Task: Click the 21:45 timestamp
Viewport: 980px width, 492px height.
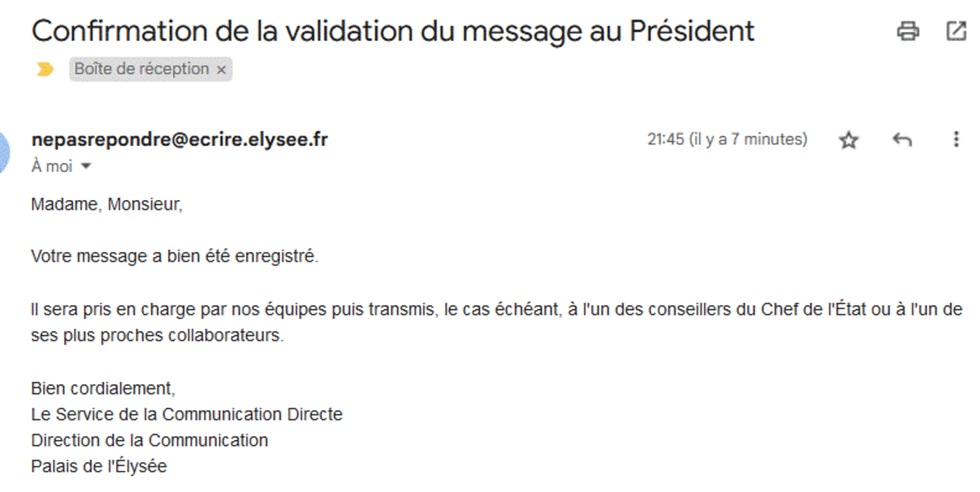Action: coord(727,140)
